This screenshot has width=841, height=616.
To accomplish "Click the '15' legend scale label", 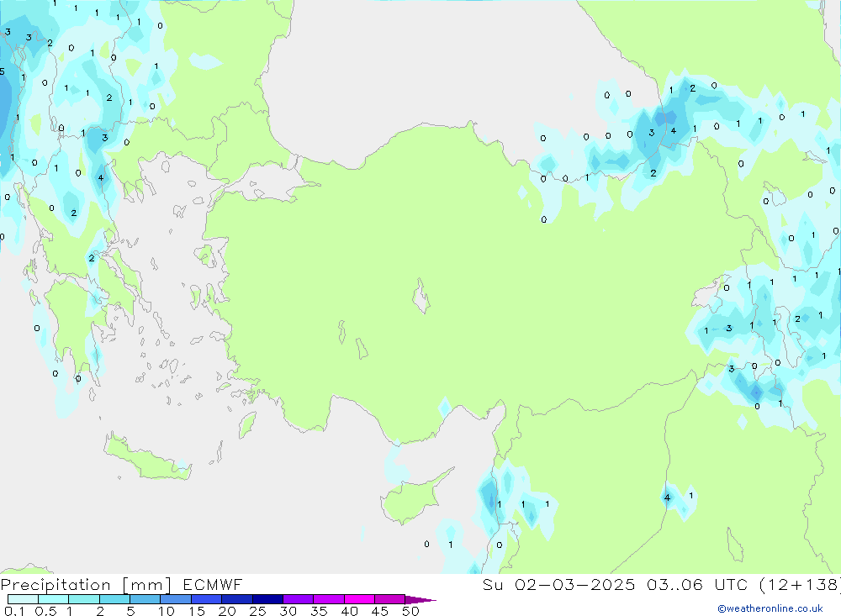I will 197,611.
